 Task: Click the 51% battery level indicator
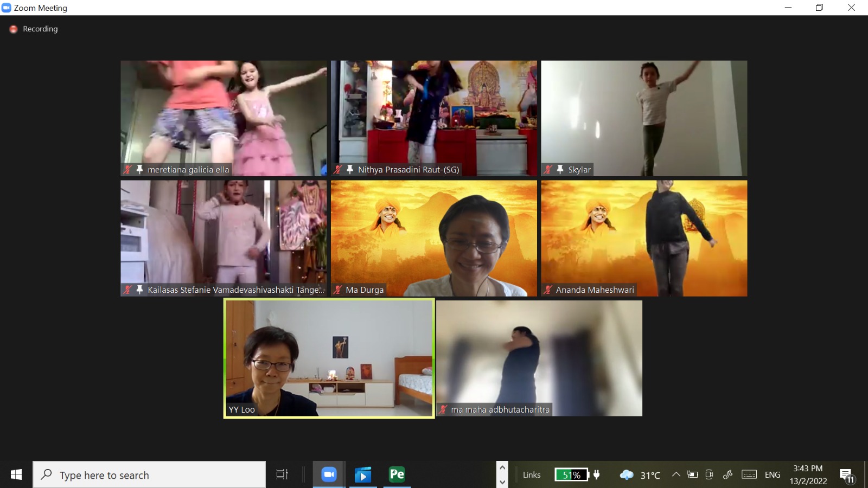(571, 475)
